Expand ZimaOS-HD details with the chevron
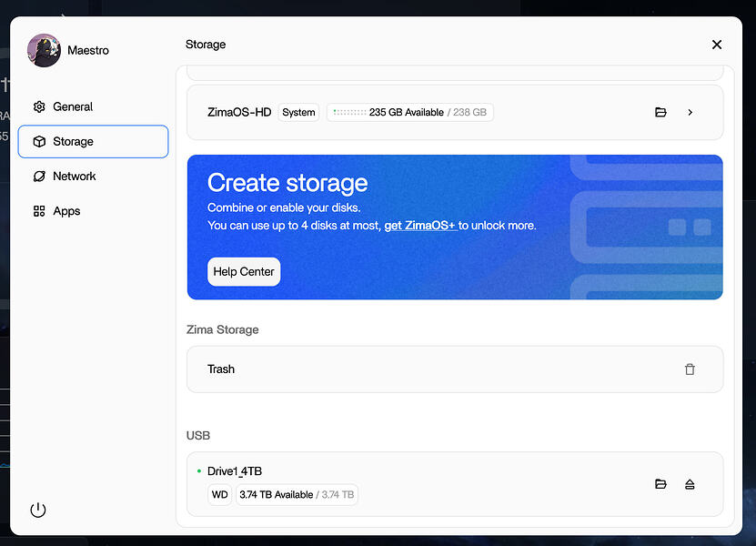This screenshot has height=546, width=756. tap(690, 112)
